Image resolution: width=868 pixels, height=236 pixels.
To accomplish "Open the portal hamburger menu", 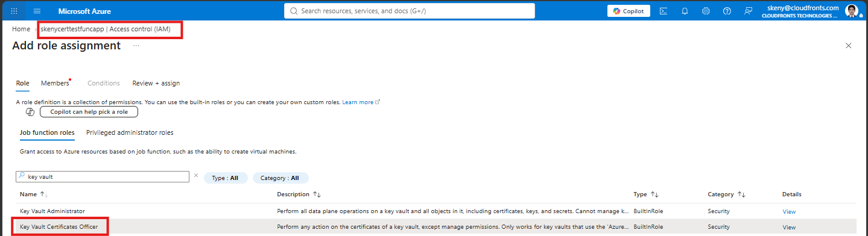I will tap(37, 11).
